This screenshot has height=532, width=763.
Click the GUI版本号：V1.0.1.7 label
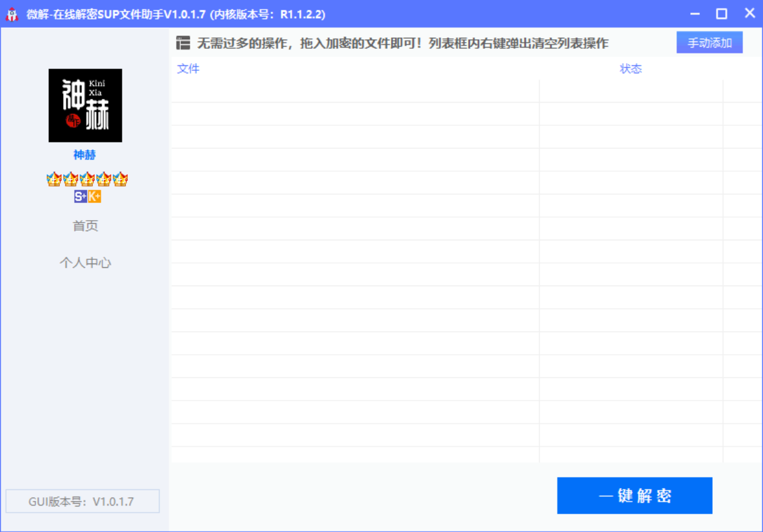[x=83, y=501]
